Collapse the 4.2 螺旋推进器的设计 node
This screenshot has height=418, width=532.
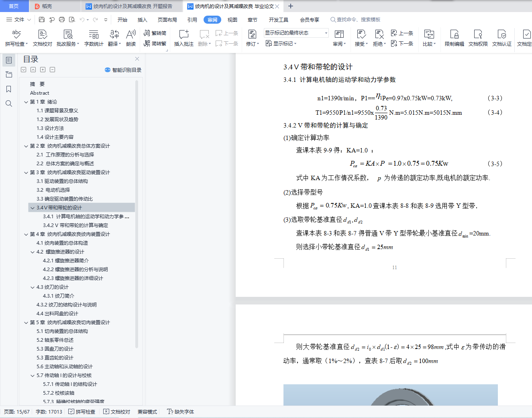click(x=33, y=252)
